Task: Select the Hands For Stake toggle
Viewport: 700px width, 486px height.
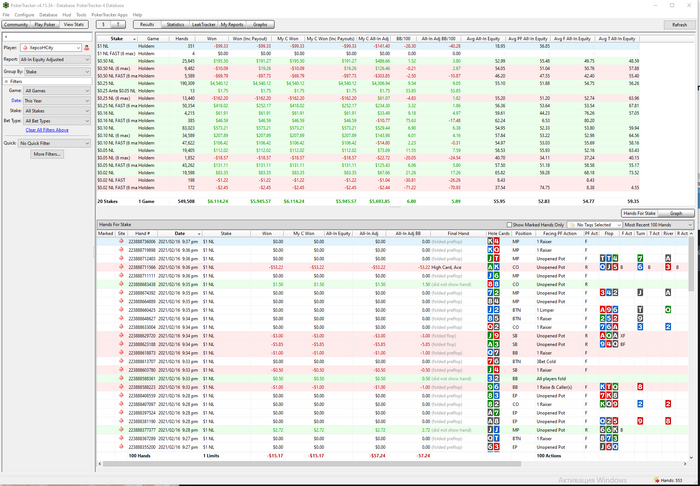Action: tap(639, 213)
